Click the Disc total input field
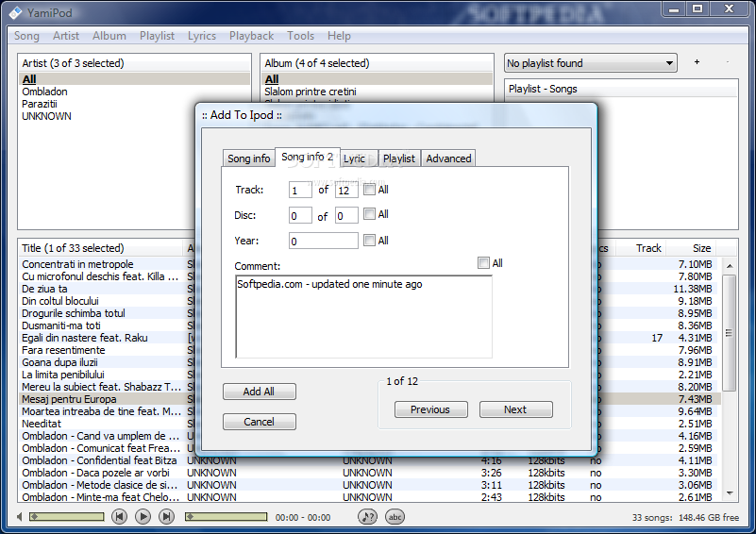The image size is (756, 534). coord(346,215)
